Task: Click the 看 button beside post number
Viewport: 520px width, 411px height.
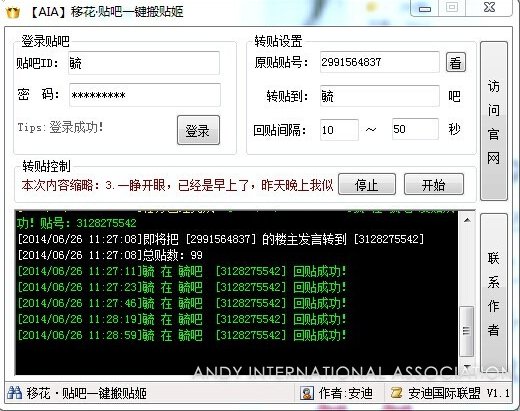Action: pyautogui.click(x=456, y=62)
